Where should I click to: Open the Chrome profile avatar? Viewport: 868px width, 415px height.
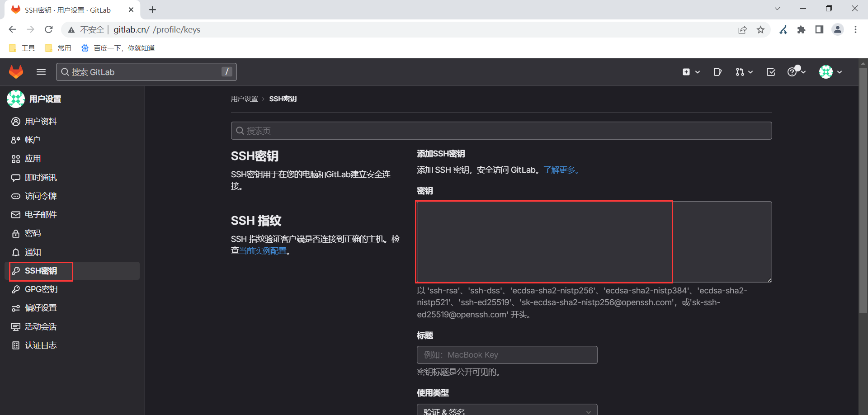point(838,29)
